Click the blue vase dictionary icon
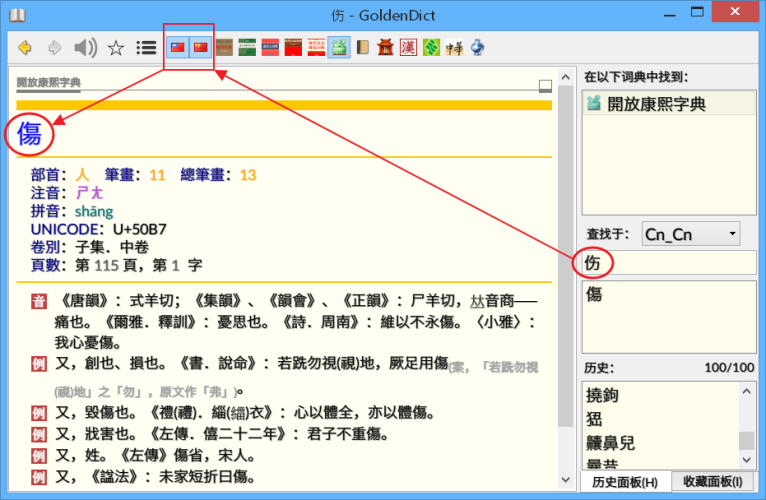766x500 pixels. pos(477,48)
